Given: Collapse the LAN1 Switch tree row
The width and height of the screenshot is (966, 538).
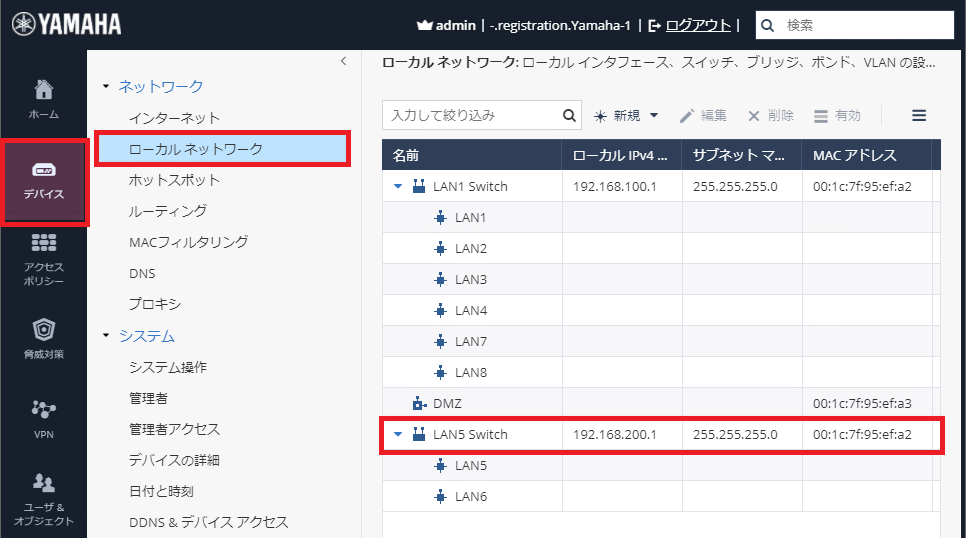Looking at the screenshot, I should (398, 187).
